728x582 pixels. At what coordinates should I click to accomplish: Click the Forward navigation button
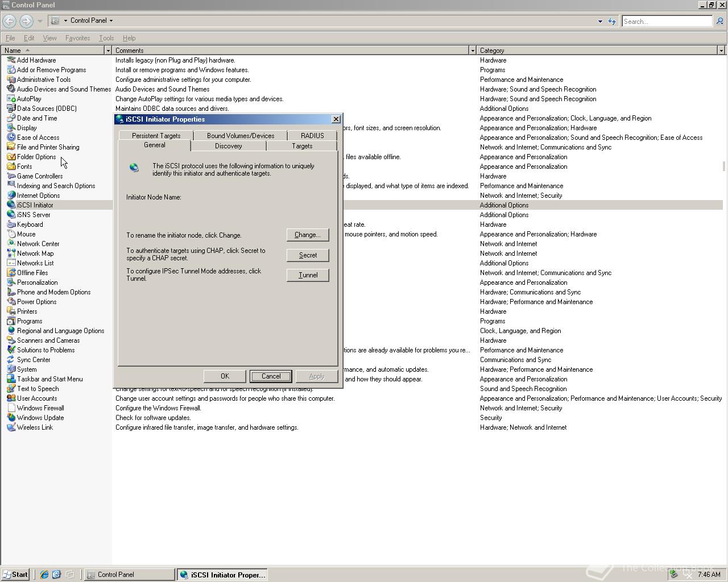tap(26, 21)
